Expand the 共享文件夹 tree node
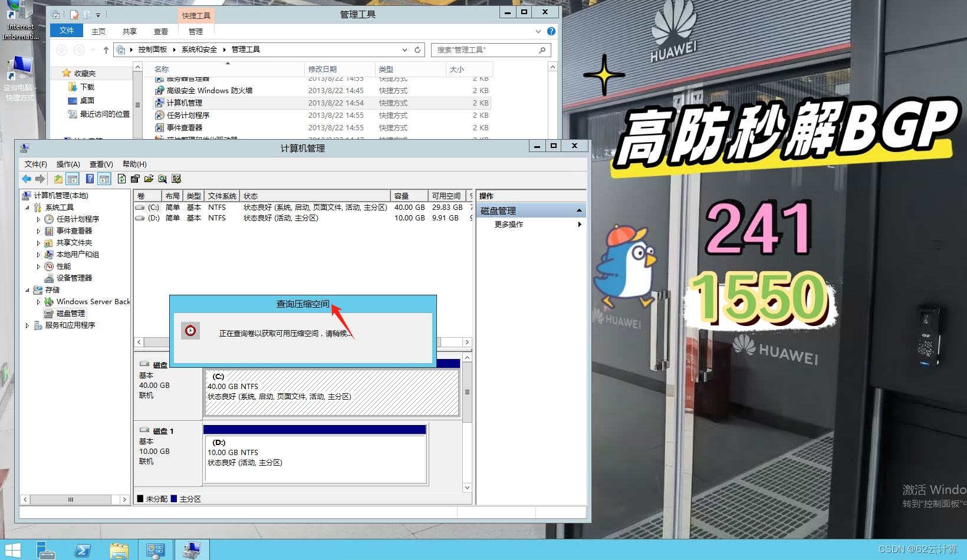Screen dimensions: 967x560 [x=38, y=243]
